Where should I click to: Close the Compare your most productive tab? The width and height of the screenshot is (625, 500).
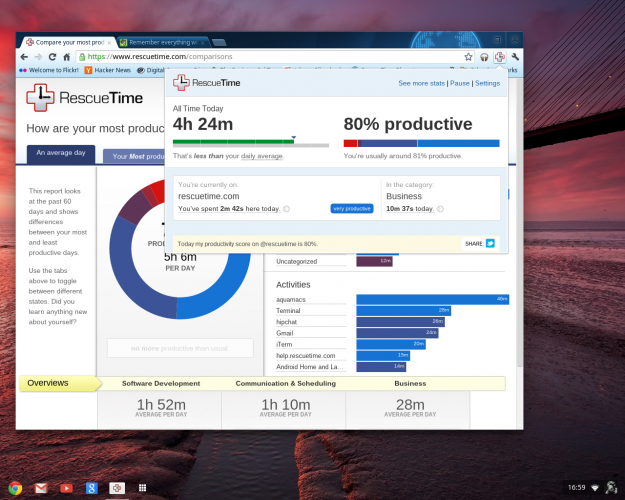[109, 43]
